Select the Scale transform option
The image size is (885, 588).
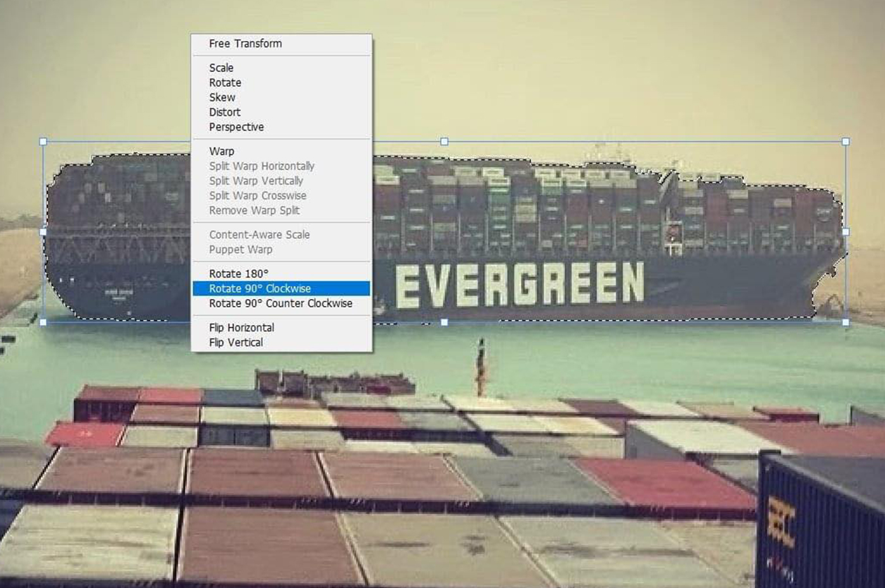point(221,68)
